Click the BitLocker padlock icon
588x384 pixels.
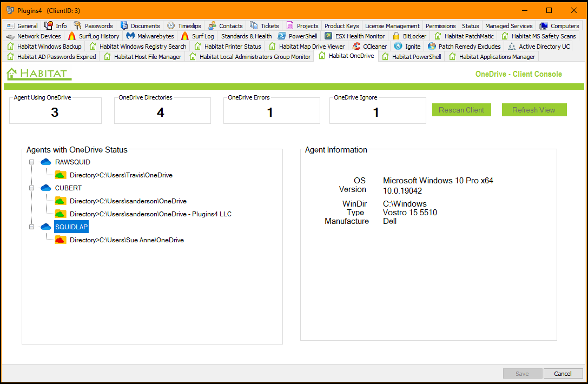(396, 36)
